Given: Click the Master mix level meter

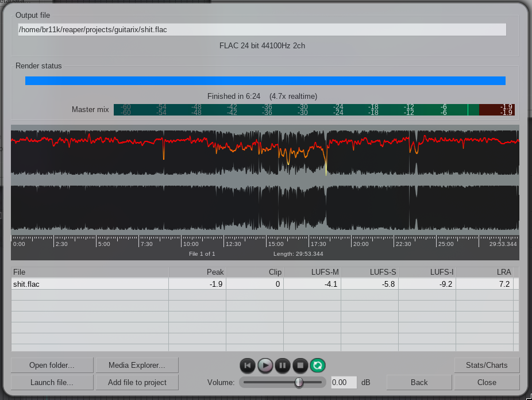Looking at the screenshot, I should pos(314,110).
